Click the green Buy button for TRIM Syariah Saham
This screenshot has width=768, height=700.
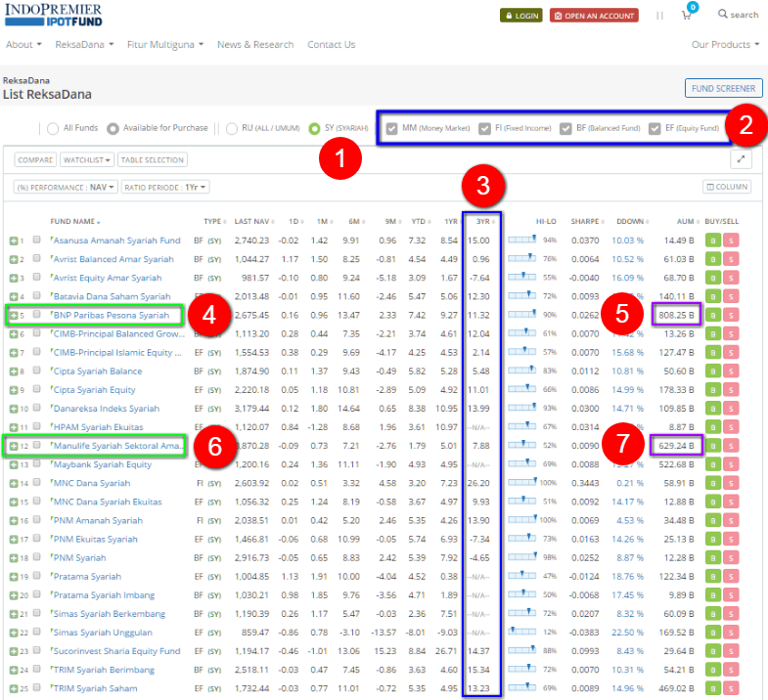713,688
